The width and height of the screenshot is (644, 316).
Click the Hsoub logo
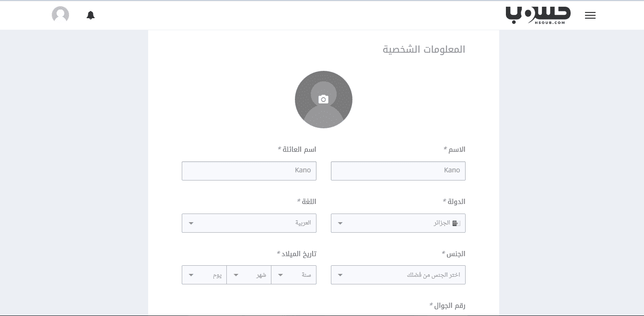coord(538,15)
